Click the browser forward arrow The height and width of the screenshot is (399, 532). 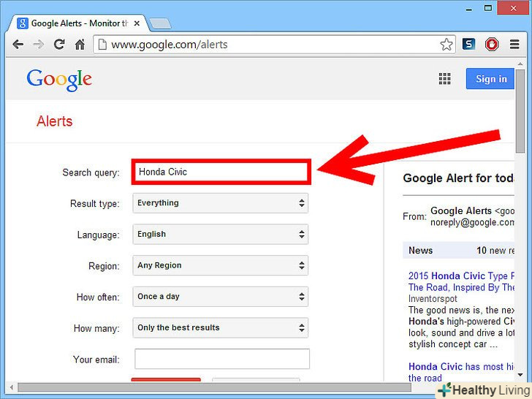click(x=38, y=44)
